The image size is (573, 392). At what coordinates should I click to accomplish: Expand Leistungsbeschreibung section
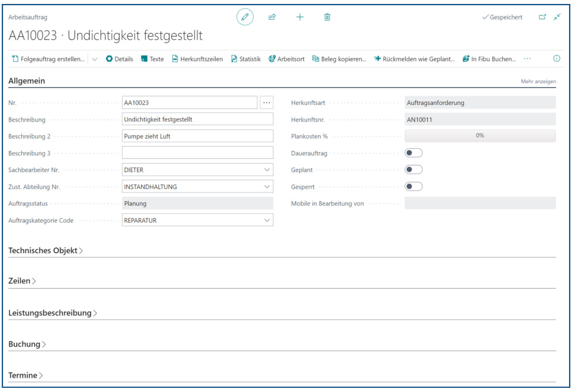(53, 313)
